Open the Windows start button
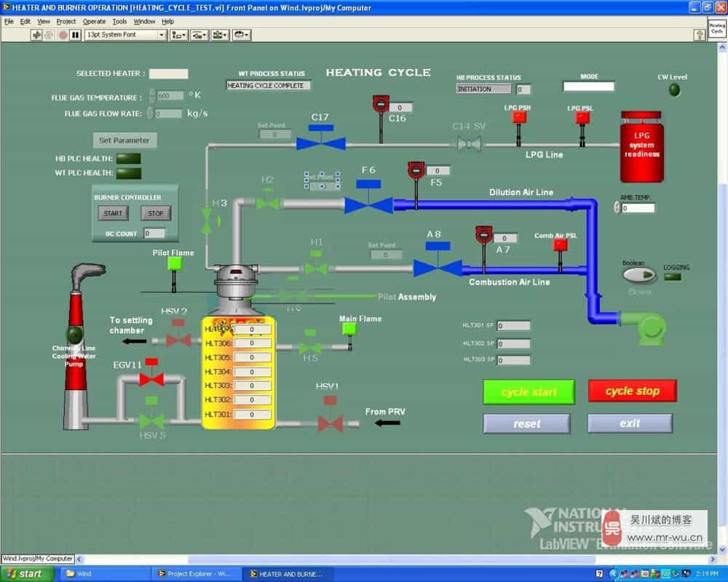Image resolution: width=728 pixels, height=582 pixels. coord(27,574)
